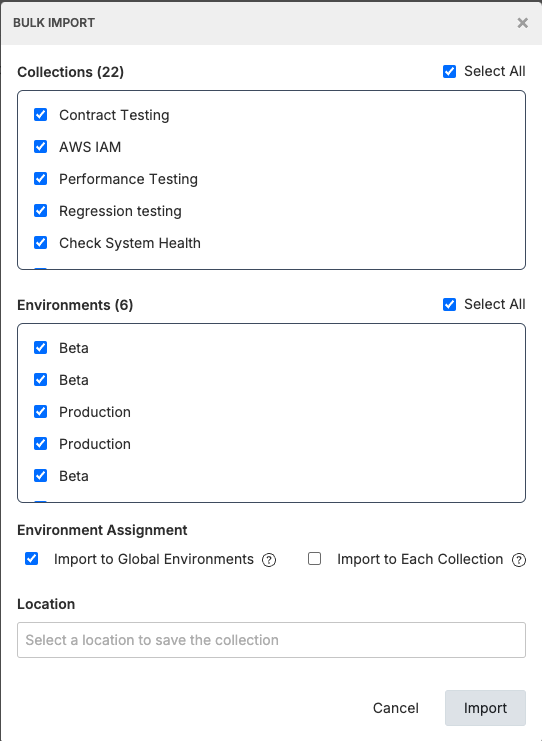The height and width of the screenshot is (741, 542).
Task: Uncheck Performance Testing collection
Action: [x=41, y=179]
